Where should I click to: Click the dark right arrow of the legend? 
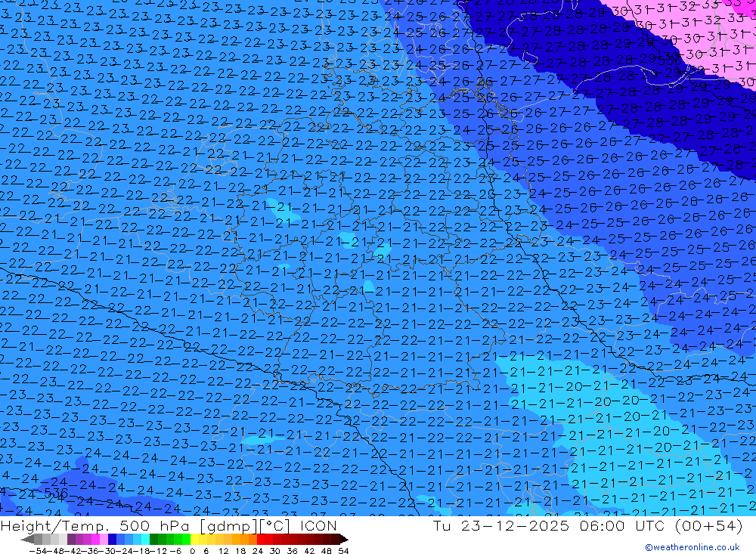tap(344, 540)
